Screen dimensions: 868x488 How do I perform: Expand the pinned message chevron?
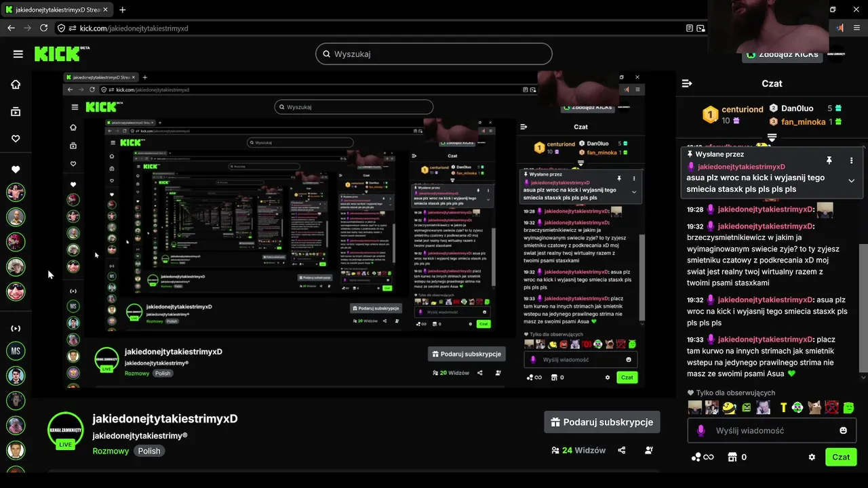pyautogui.click(x=851, y=180)
